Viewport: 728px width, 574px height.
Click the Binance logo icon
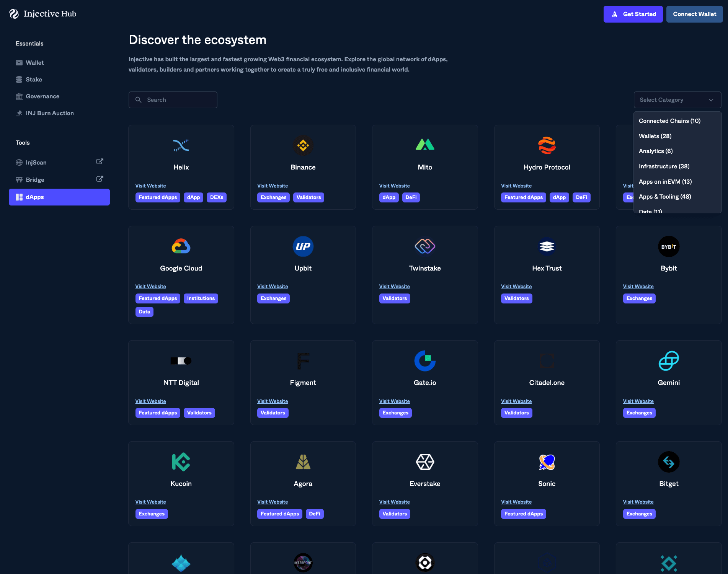(303, 145)
